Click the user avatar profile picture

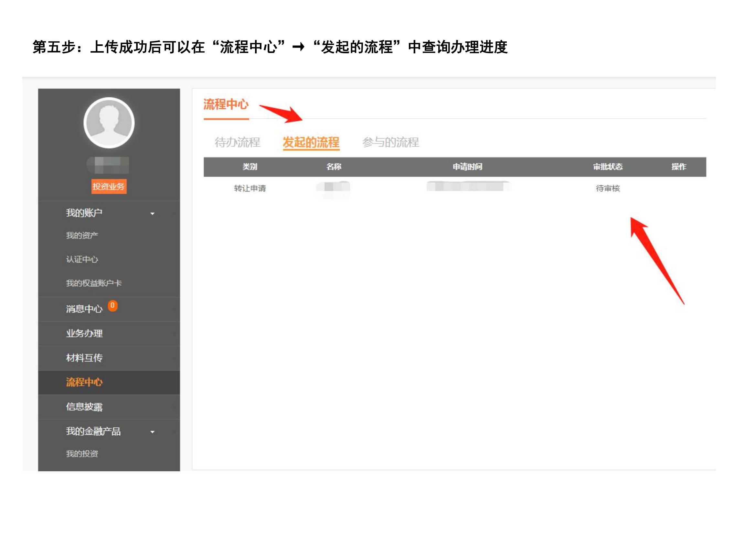pyautogui.click(x=109, y=123)
